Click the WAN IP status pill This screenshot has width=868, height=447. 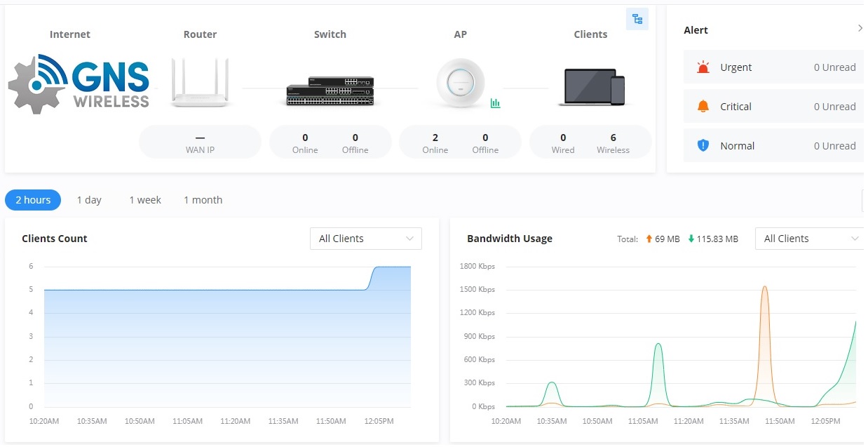click(200, 142)
